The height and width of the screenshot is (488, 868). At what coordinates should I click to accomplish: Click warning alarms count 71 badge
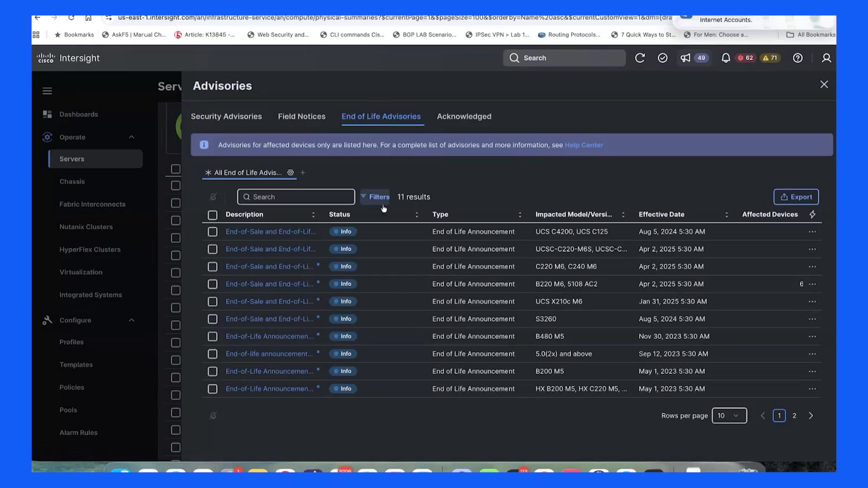pyautogui.click(x=770, y=58)
